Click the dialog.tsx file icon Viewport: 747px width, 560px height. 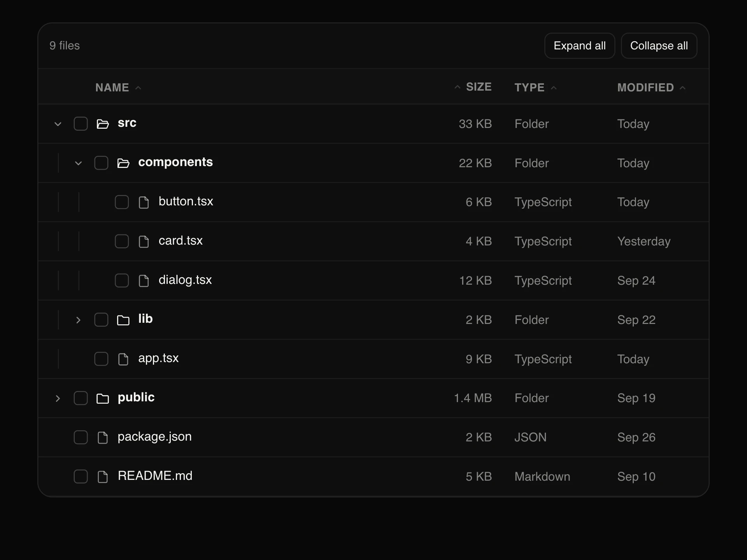(144, 281)
